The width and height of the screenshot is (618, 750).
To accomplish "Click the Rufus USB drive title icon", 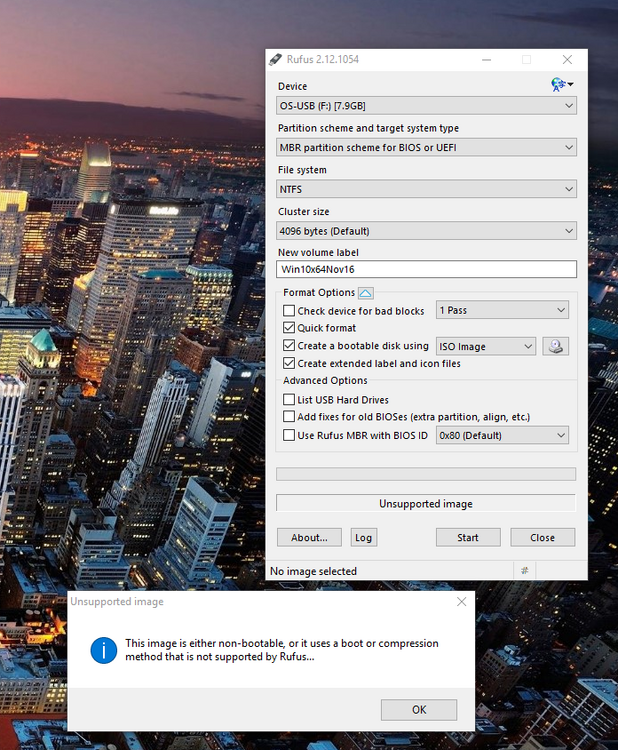I will [276, 59].
